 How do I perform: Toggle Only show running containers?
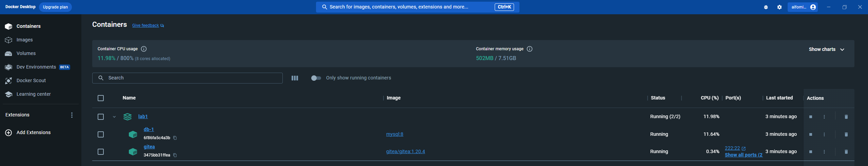click(x=316, y=78)
